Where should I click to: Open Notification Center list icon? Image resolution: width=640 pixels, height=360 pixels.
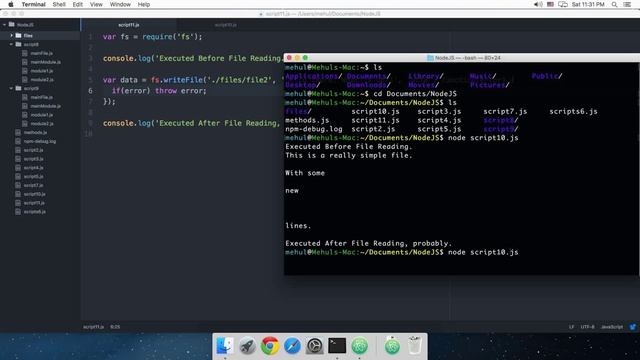tap(627, 4)
